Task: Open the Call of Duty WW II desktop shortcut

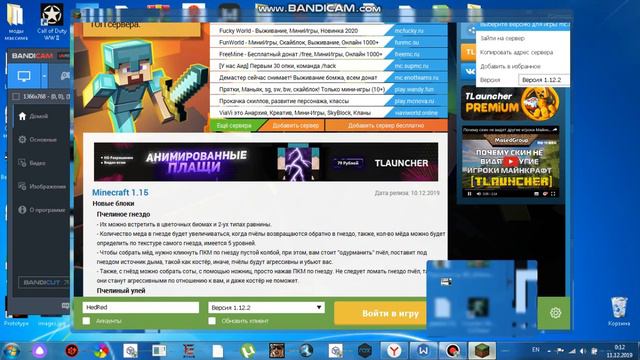Action: [x=52, y=22]
